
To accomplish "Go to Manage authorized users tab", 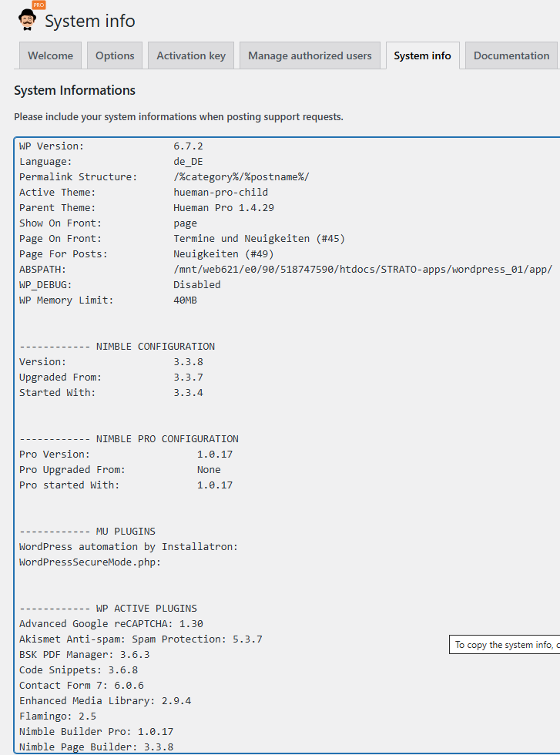I will click(310, 55).
